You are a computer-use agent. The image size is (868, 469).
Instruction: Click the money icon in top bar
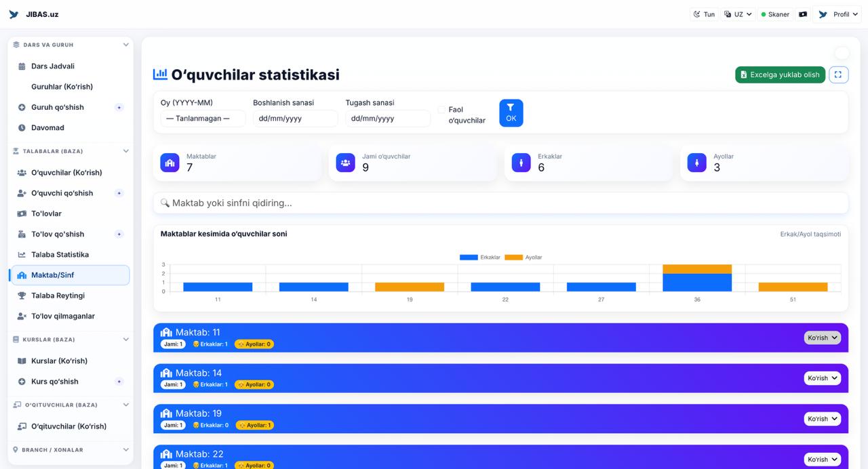[803, 14]
